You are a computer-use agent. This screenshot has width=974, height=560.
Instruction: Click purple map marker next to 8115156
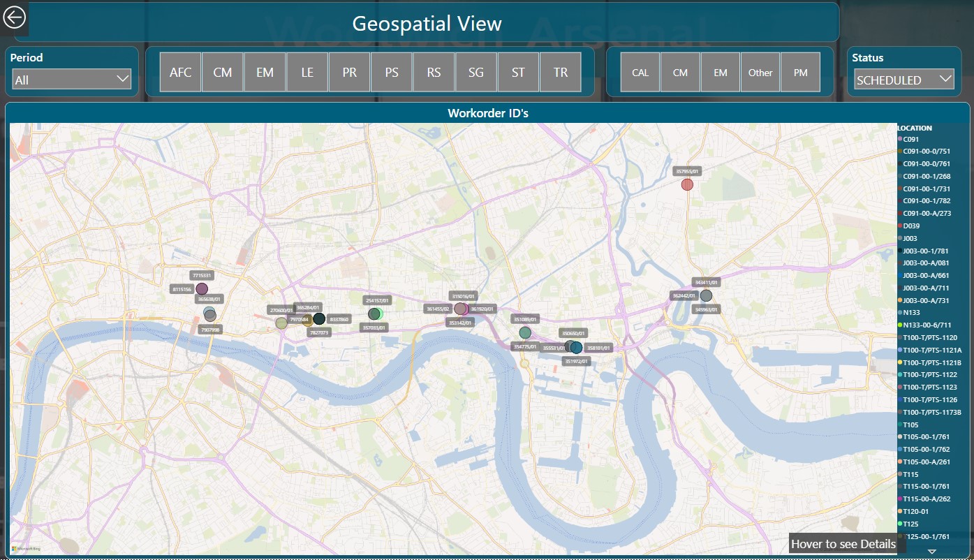(x=202, y=288)
